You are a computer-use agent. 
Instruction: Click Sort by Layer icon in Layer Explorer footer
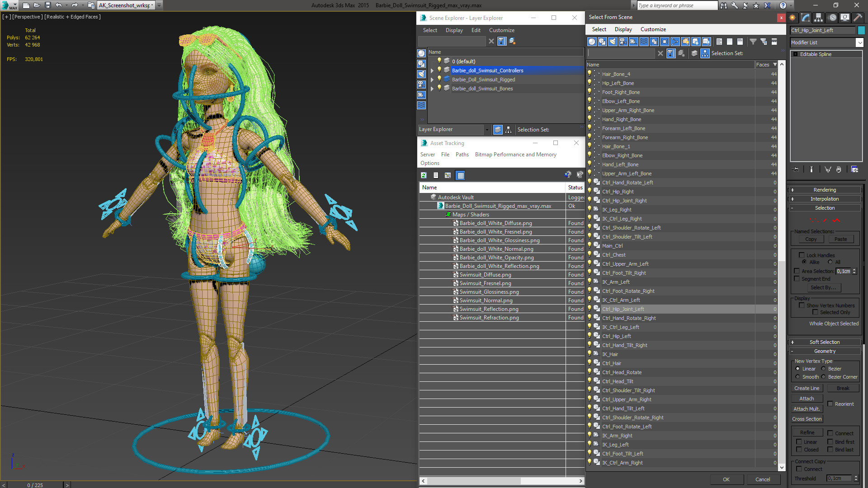[x=498, y=130]
